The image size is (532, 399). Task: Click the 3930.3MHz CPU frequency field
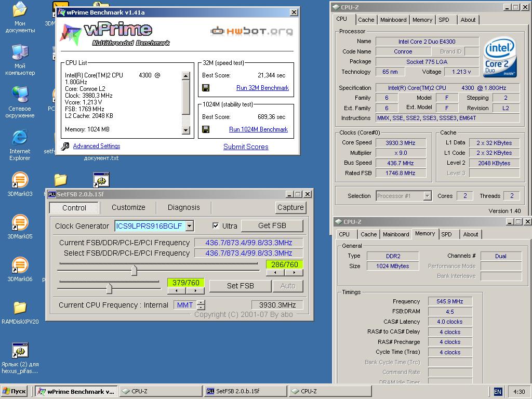[277, 305]
